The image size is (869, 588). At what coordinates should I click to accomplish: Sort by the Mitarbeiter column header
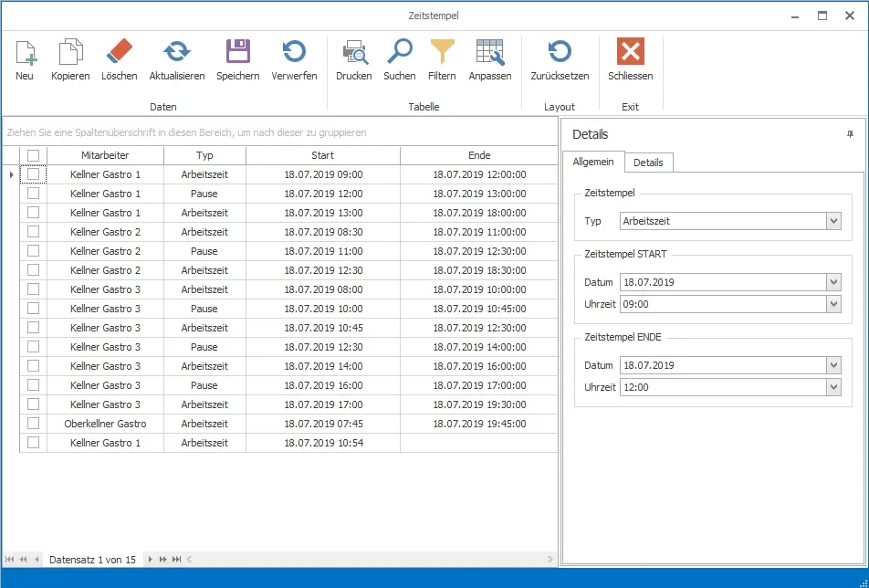tap(105, 155)
